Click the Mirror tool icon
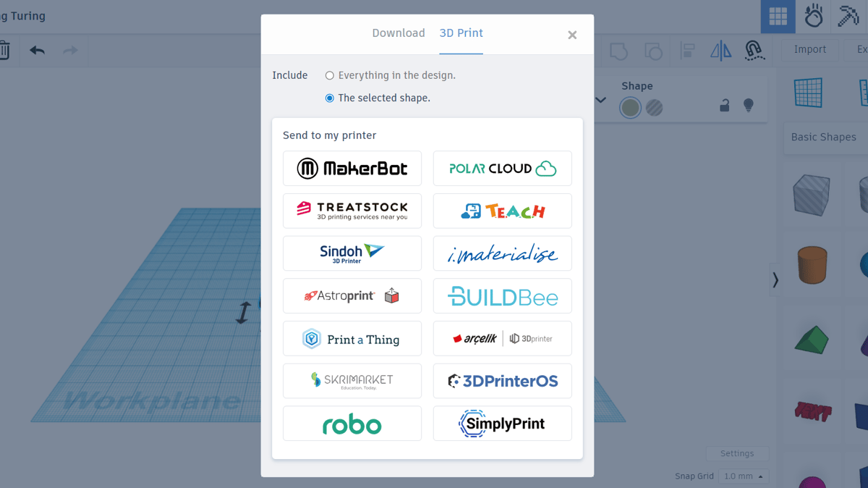Screen dimensions: 868x488 (x=721, y=51)
